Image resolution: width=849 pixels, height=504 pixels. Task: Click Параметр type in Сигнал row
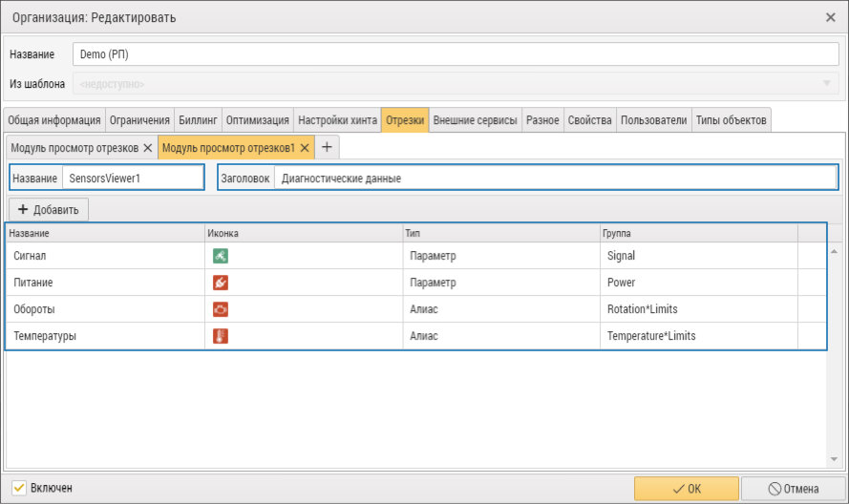pyautogui.click(x=433, y=256)
